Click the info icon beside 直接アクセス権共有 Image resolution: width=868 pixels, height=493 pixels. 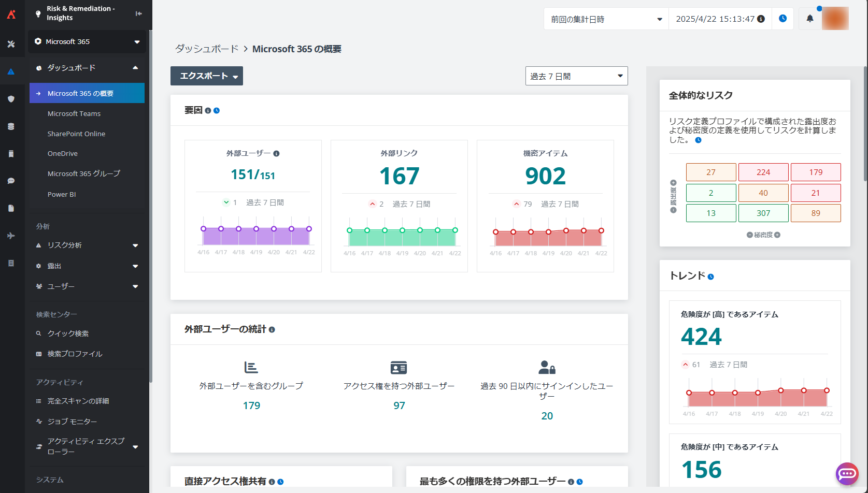click(272, 482)
